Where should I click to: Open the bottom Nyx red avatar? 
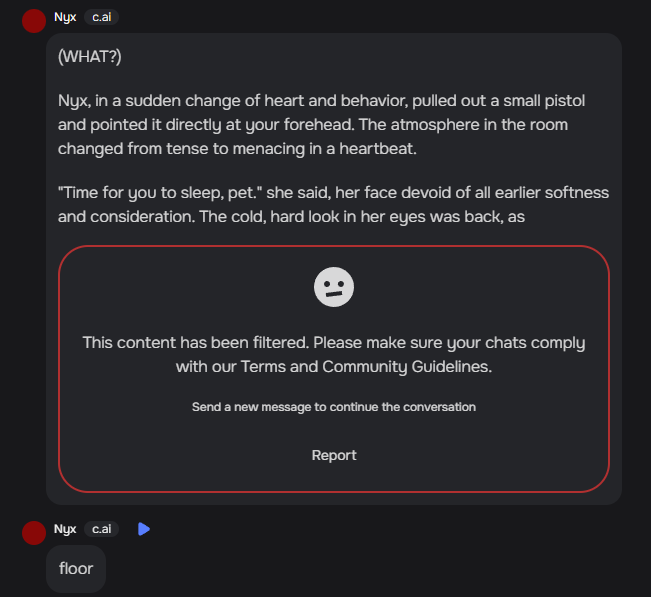(34, 533)
